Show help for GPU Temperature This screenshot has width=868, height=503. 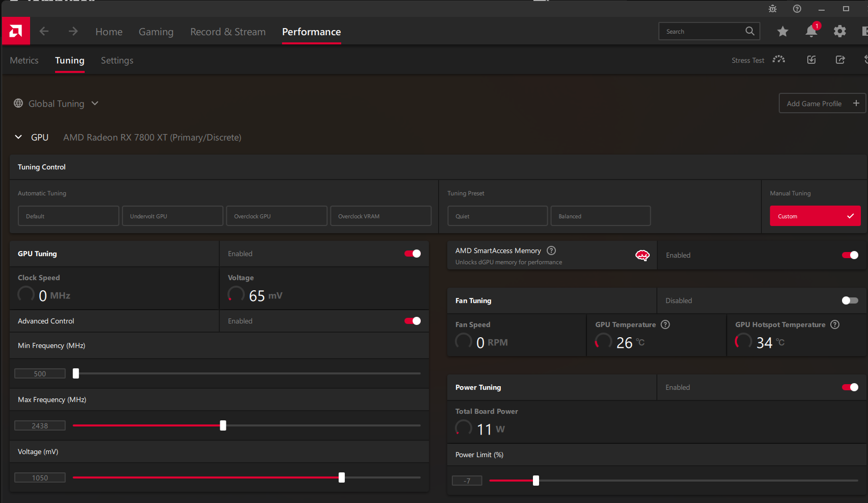[x=666, y=324]
